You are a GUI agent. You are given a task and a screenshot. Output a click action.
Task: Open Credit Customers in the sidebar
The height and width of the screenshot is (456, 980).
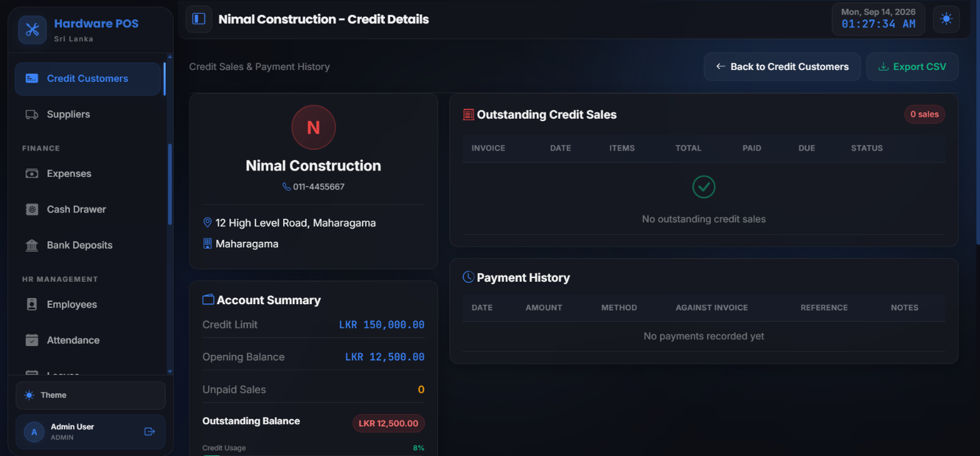pos(87,79)
